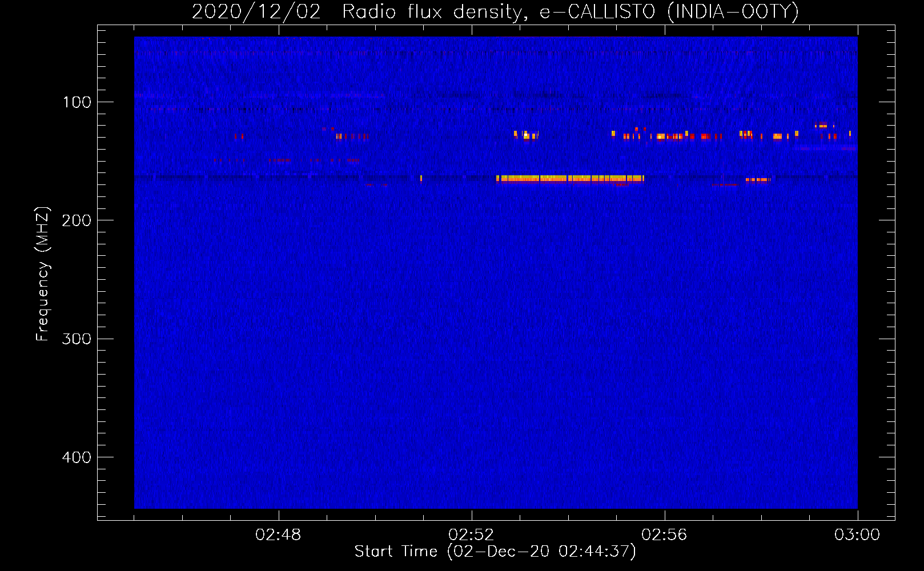Click the Start Time axis label
The width and height of the screenshot is (924, 571).
(495, 552)
